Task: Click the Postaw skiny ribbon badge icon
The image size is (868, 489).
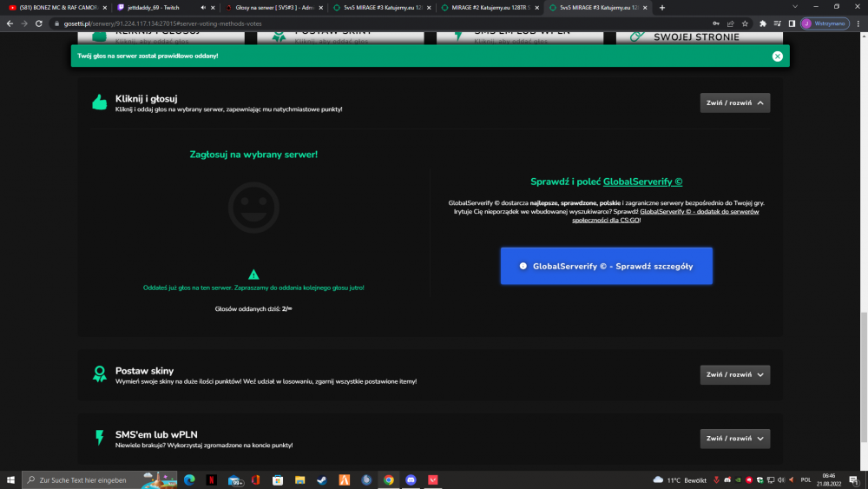Action: tap(100, 373)
